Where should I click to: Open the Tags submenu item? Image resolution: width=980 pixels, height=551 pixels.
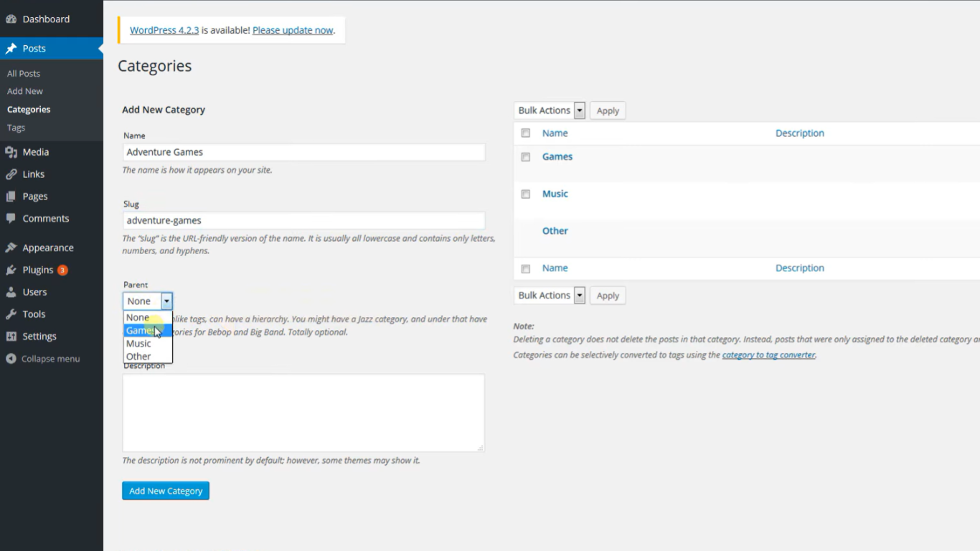16,128
